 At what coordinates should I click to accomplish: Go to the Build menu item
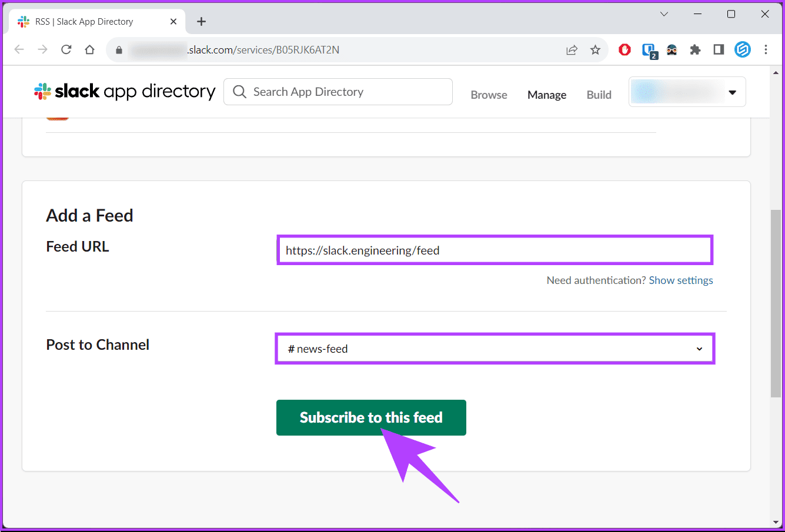599,95
